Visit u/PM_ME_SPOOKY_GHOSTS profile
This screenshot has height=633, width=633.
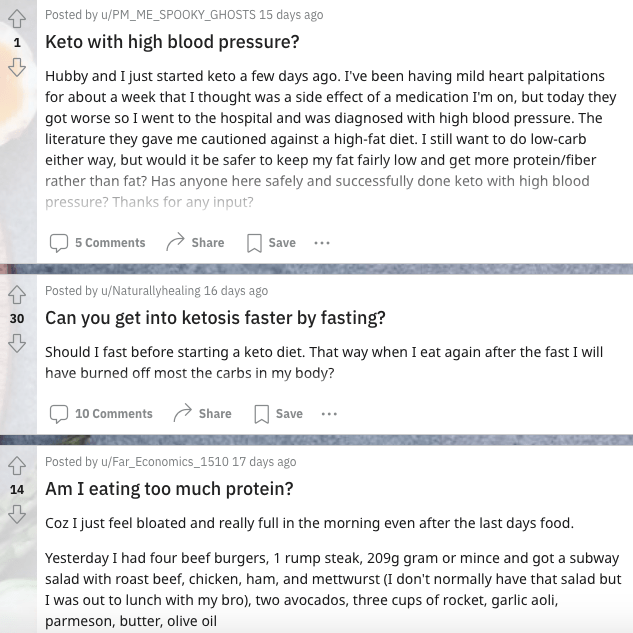point(171,15)
